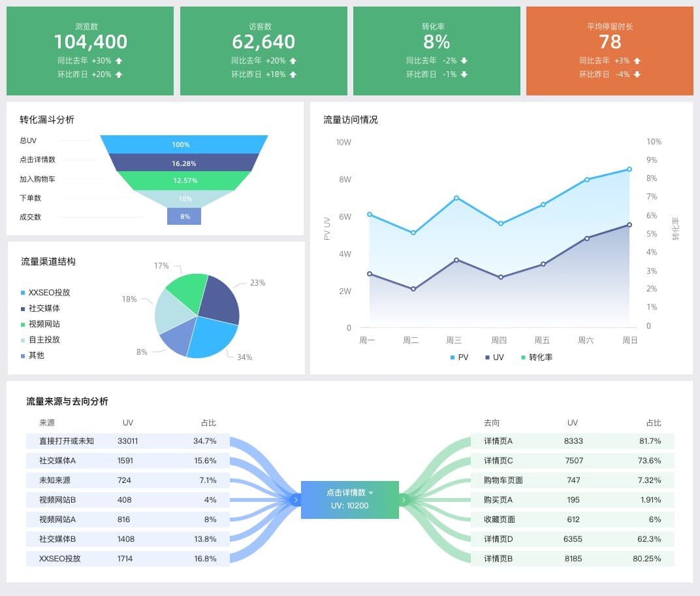The width and height of the screenshot is (700, 596).
Task: Click the up arrow beside 同比去年 +3%
Action: 637,61
